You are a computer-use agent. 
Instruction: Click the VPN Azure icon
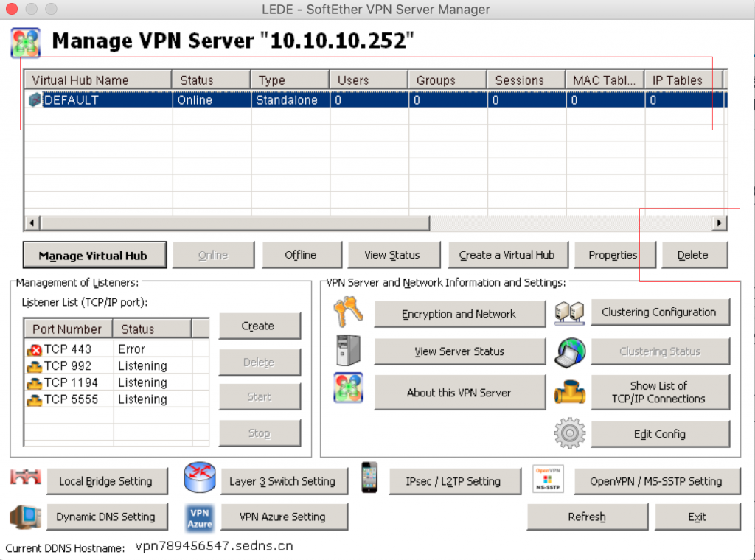click(x=199, y=518)
